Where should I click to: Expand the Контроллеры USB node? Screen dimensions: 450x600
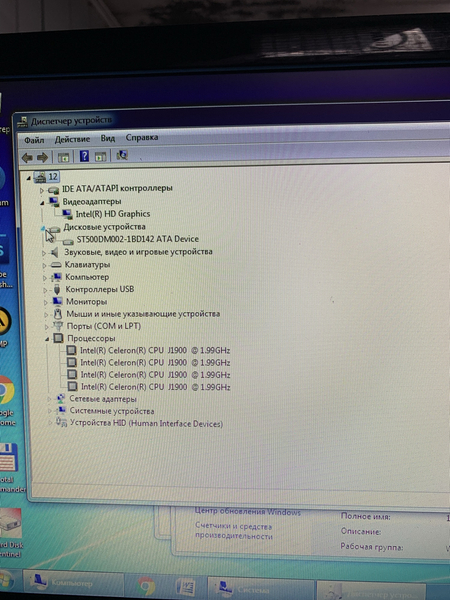click(x=44, y=290)
